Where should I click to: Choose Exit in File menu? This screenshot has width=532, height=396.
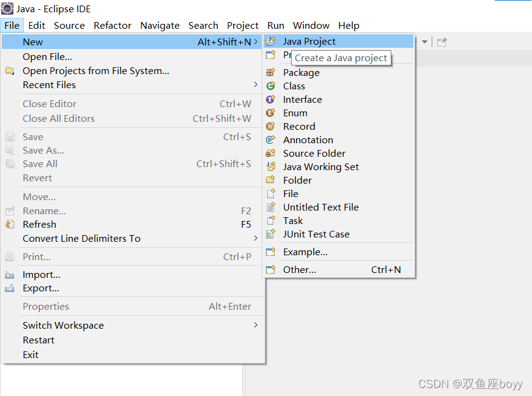[132, 354]
